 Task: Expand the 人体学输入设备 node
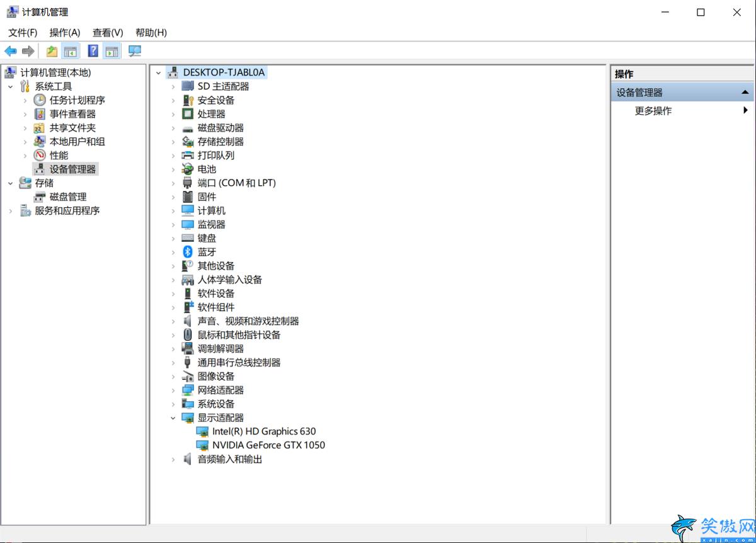coord(173,280)
